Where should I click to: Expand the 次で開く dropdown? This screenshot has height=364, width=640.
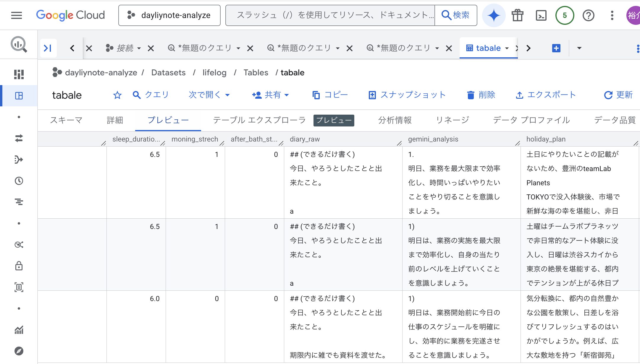click(209, 95)
